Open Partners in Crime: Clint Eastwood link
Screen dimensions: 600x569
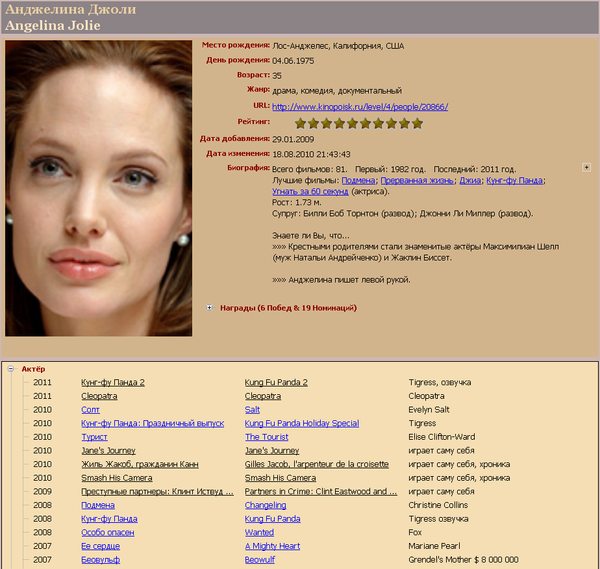click(321, 491)
